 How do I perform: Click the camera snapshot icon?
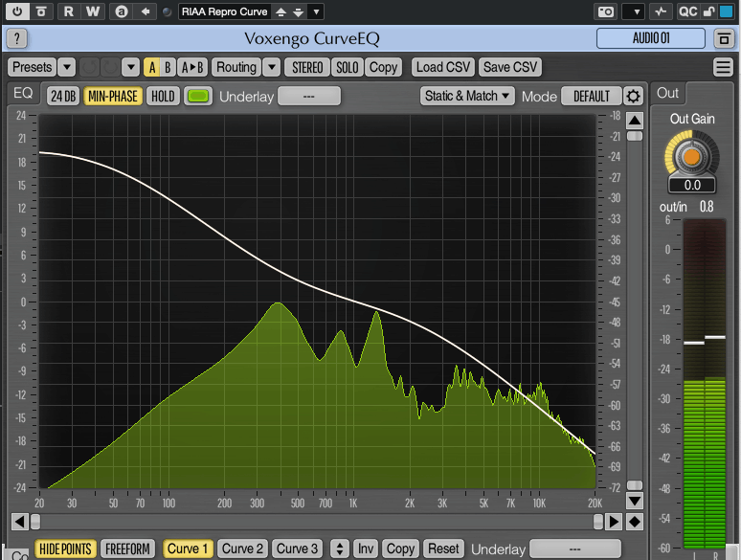605,11
